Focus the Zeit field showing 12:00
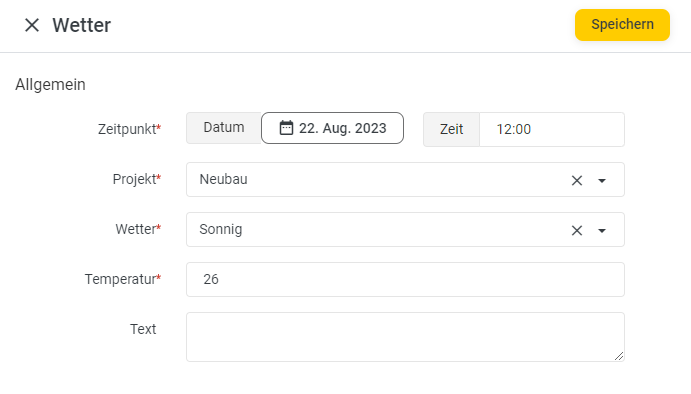Image resolution: width=691 pixels, height=394 pixels. pyautogui.click(x=552, y=129)
